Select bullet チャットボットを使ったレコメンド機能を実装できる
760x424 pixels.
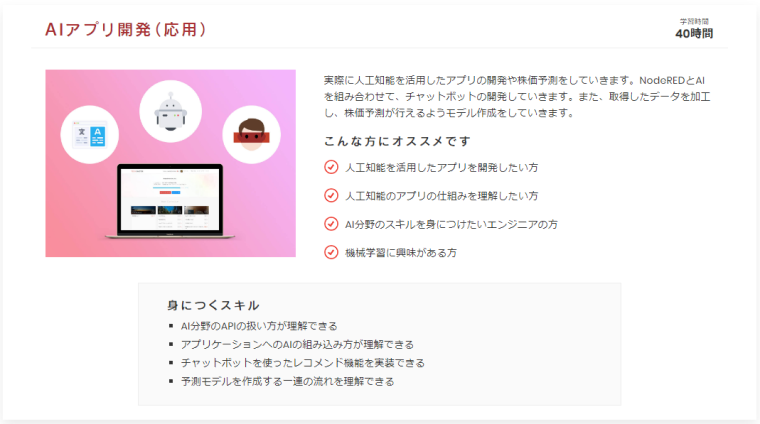coord(302,363)
